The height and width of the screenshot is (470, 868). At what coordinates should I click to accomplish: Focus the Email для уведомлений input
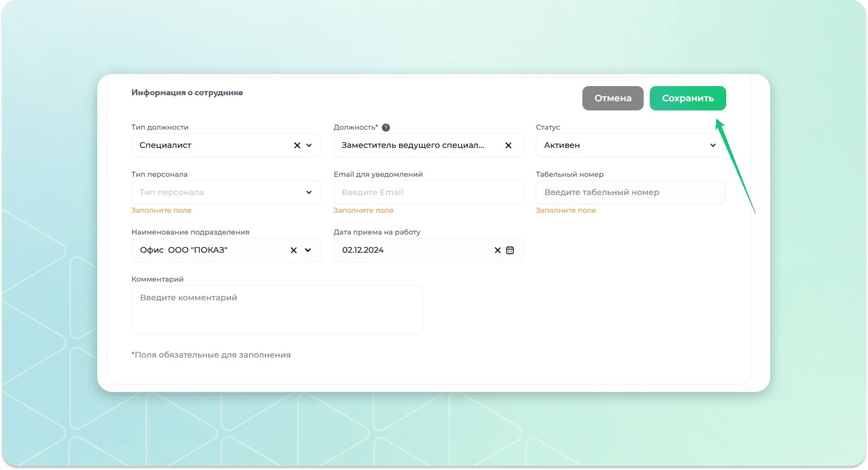pyautogui.click(x=428, y=192)
